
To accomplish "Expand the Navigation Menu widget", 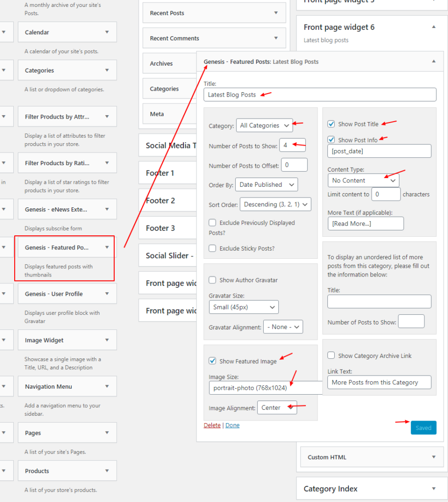I will 107,386.
